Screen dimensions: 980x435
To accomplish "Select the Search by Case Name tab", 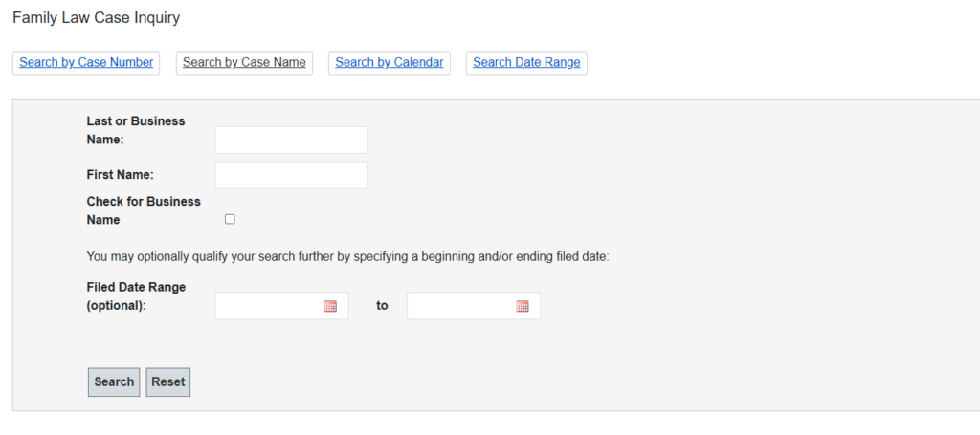I will pos(244,62).
